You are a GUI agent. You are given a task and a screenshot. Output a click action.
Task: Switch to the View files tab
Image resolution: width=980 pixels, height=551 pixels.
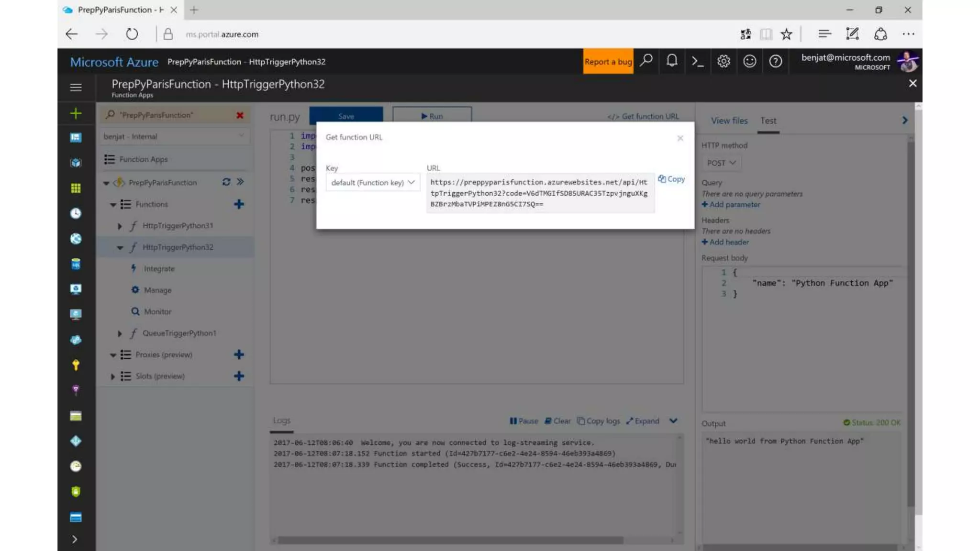click(x=729, y=121)
